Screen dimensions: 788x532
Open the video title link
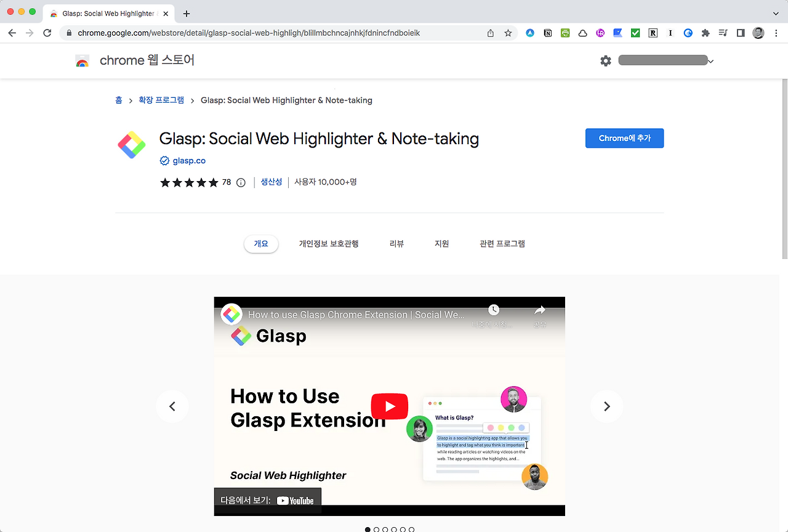pyautogui.click(x=356, y=315)
